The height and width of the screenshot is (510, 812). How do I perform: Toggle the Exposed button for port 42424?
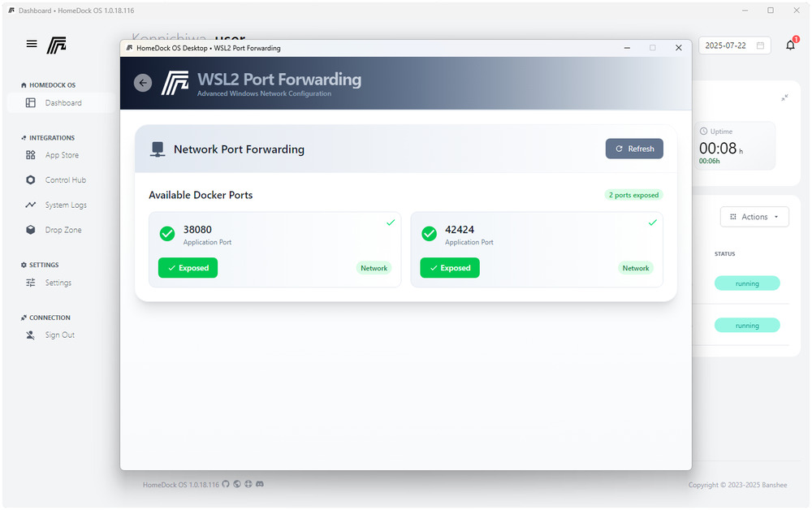pos(450,268)
